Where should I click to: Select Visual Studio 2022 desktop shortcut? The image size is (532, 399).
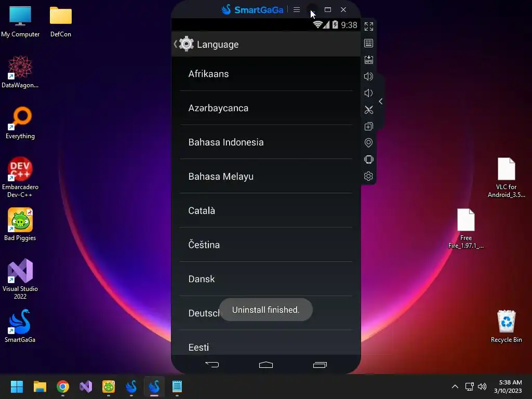tap(20, 279)
